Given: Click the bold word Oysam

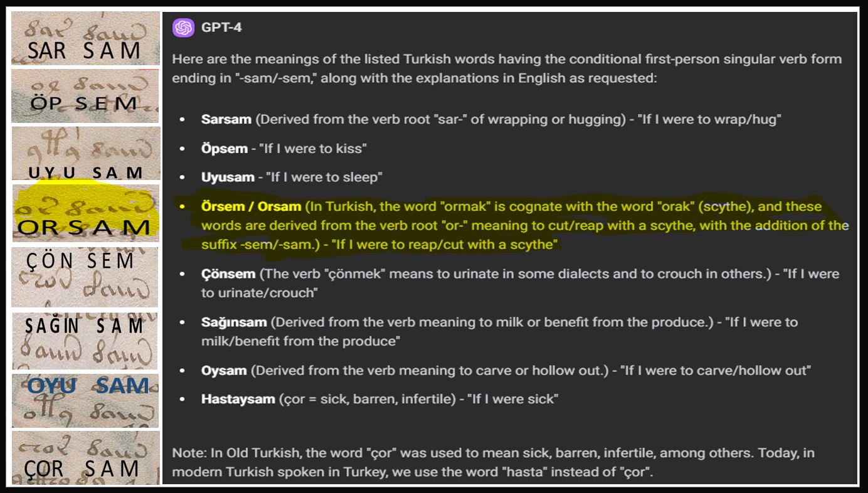Looking at the screenshot, I should click(x=224, y=370).
